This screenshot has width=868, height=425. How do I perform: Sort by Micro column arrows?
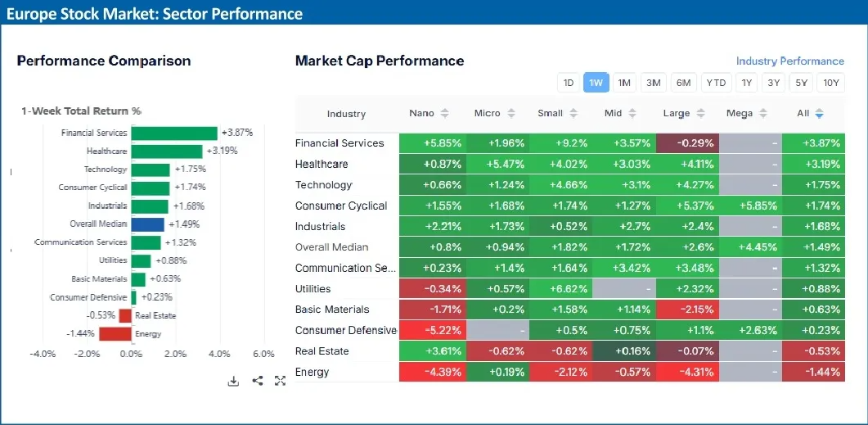[511, 114]
